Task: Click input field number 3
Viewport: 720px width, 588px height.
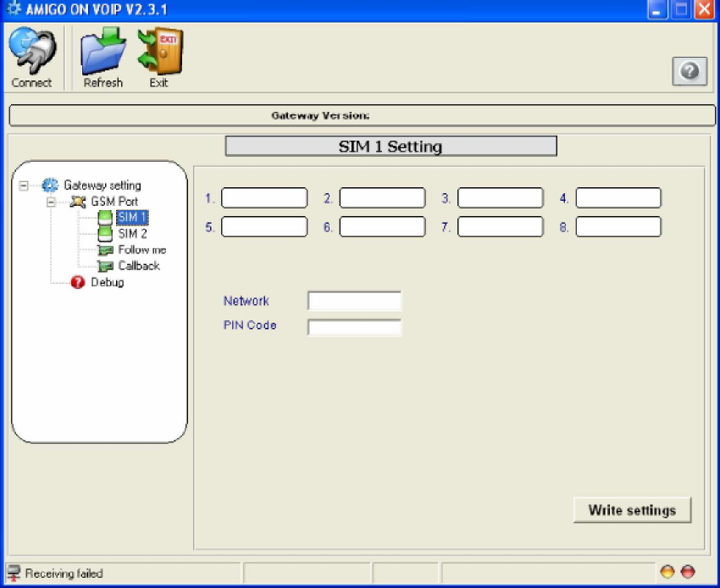Action: click(x=501, y=198)
